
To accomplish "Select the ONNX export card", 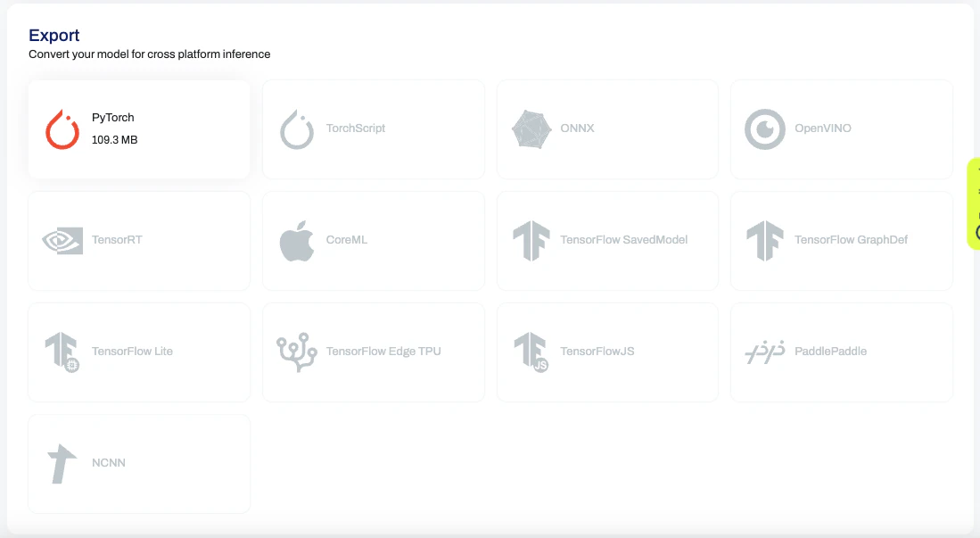I will (607, 128).
